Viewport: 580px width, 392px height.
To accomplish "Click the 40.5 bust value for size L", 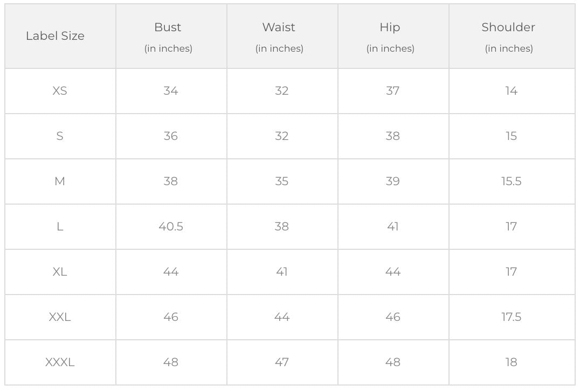I will click(171, 227).
